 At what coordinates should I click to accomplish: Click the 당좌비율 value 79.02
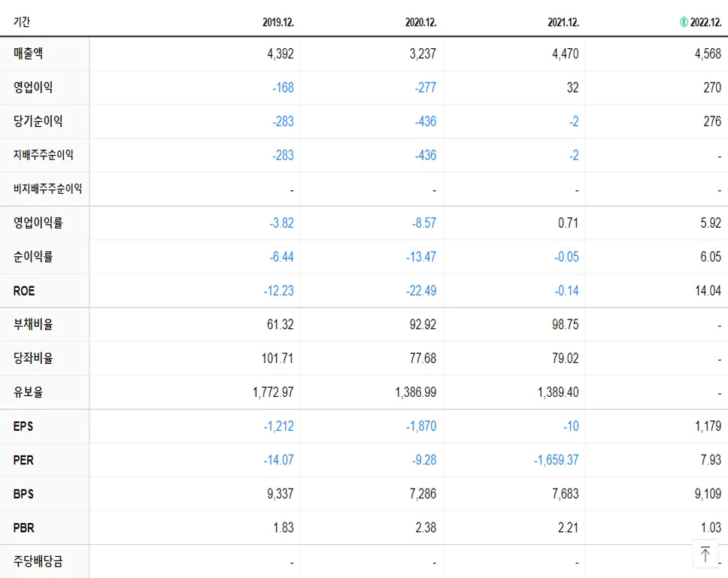point(566,359)
